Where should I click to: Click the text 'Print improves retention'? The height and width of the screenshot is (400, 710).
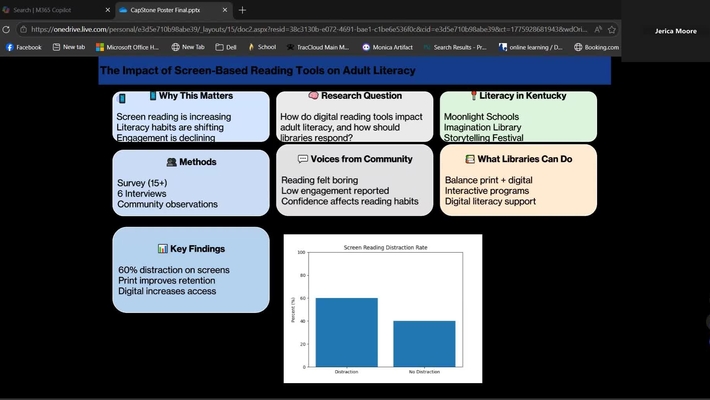167,280
